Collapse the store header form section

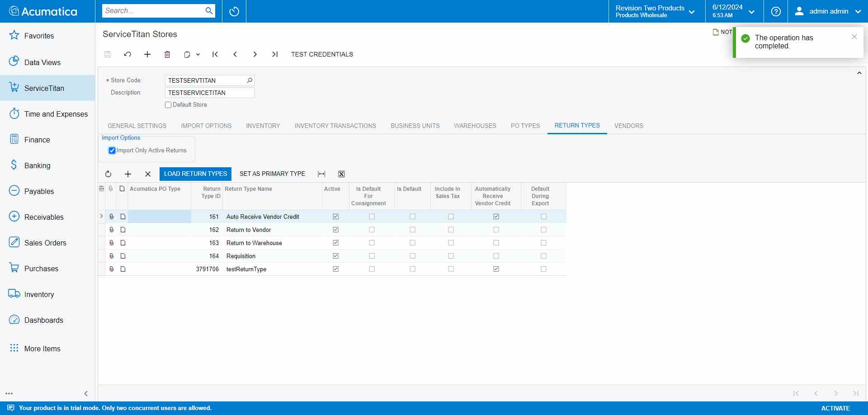coord(859,73)
